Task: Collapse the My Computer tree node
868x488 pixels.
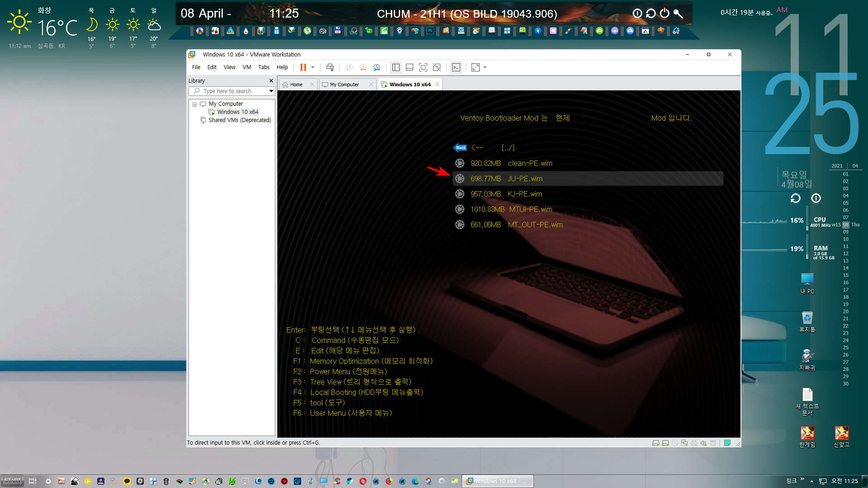Action: [195, 104]
